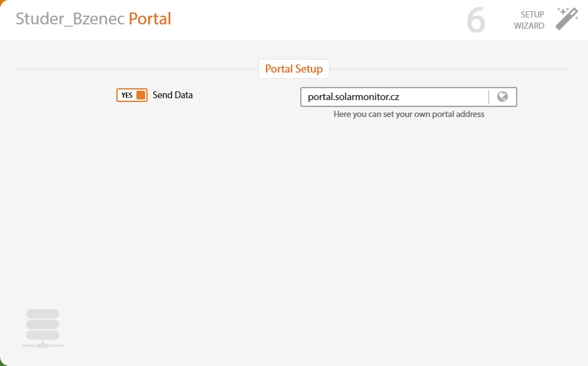Click the sparkle stars above wand
The height and width of the screenshot is (366, 588).
[563, 11]
